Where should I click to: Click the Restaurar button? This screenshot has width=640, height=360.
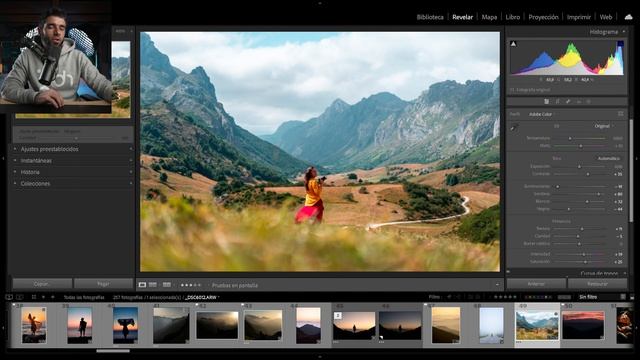[x=598, y=284]
